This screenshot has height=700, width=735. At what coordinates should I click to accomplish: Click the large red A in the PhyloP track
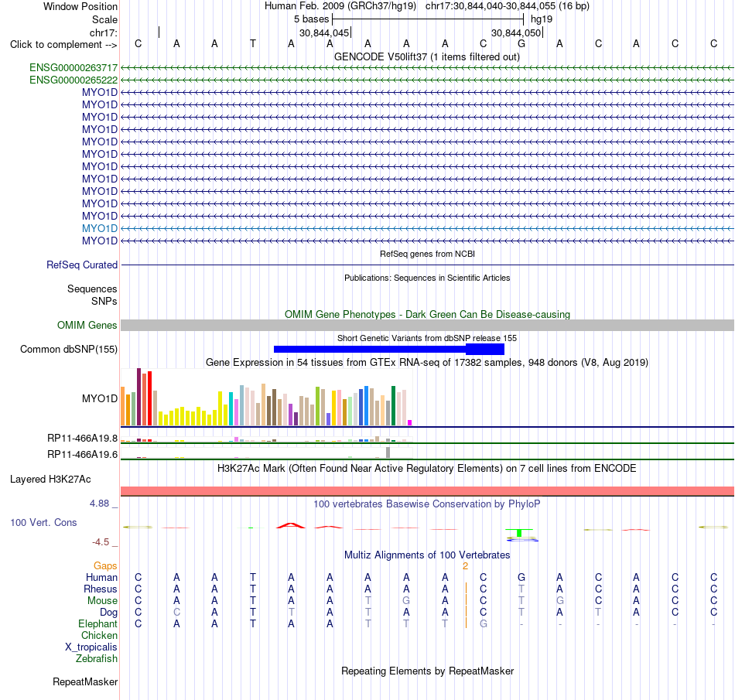pyautogui.click(x=291, y=525)
